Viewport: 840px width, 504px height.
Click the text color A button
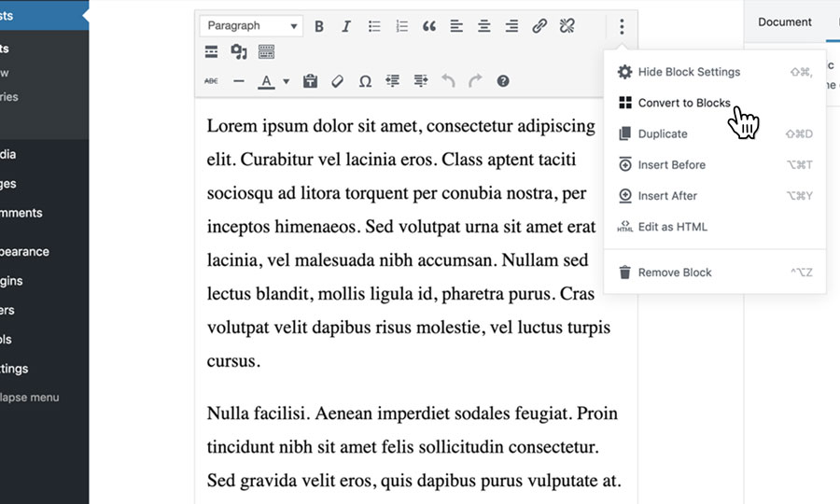pos(266,81)
